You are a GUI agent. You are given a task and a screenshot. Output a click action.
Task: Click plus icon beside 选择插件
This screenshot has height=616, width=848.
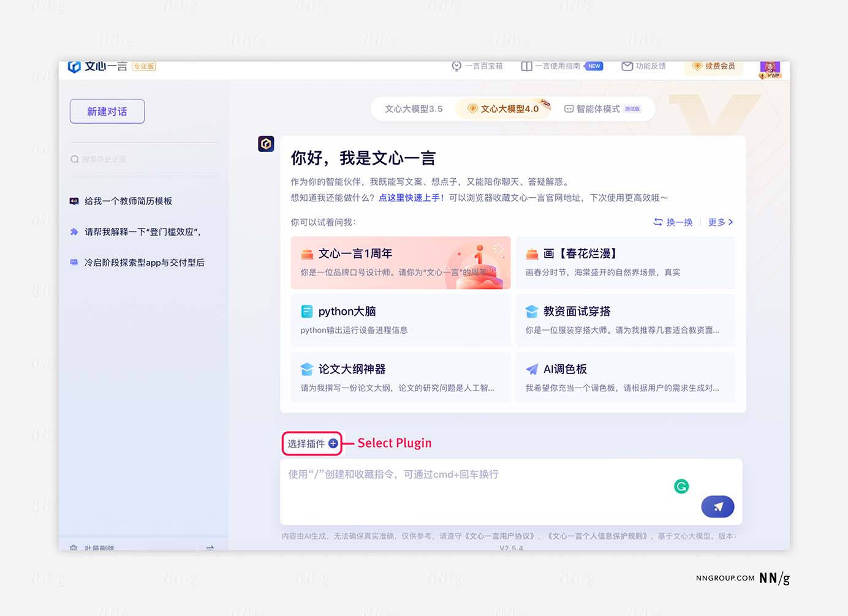pyautogui.click(x=333, y=443)
